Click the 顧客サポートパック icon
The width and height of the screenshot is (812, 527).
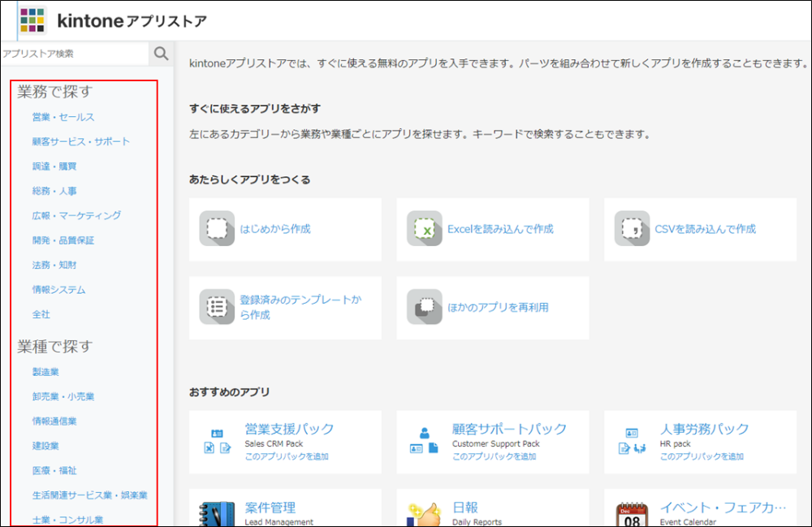[x=425, y=441]
